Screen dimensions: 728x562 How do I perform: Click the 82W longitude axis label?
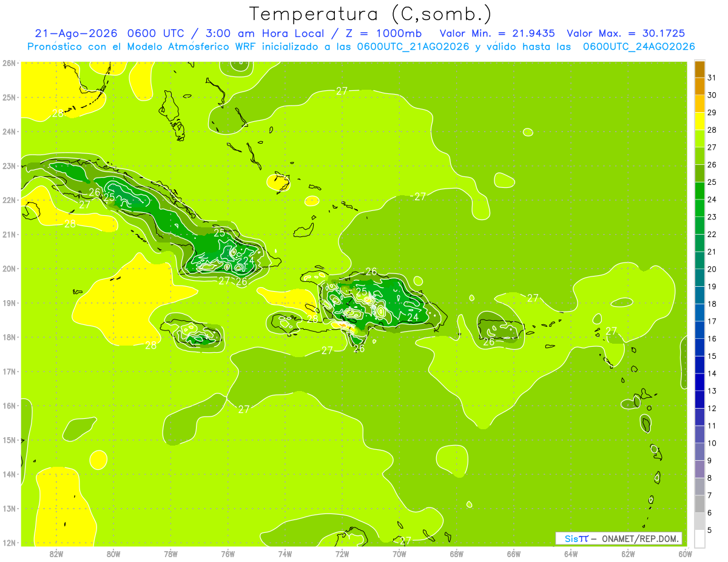point(56,553)
